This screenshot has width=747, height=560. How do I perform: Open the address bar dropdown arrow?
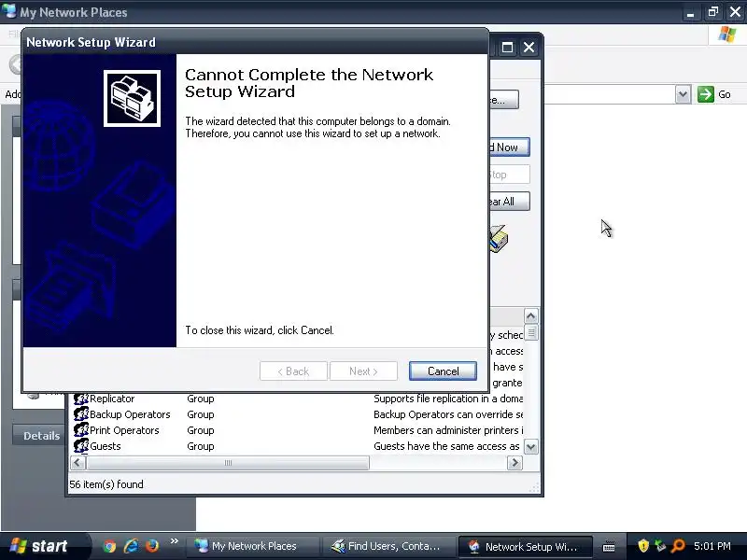683,94
